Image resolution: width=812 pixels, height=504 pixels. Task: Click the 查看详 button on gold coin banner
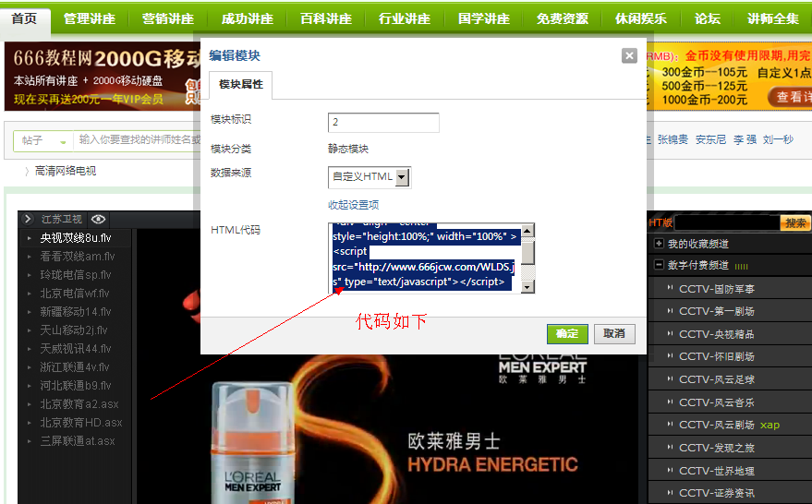point(790,97)
